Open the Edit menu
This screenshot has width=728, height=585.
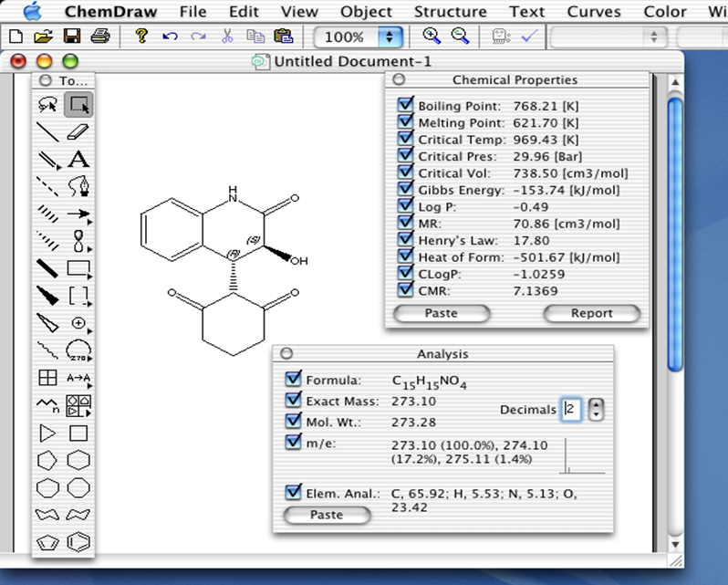244,12
